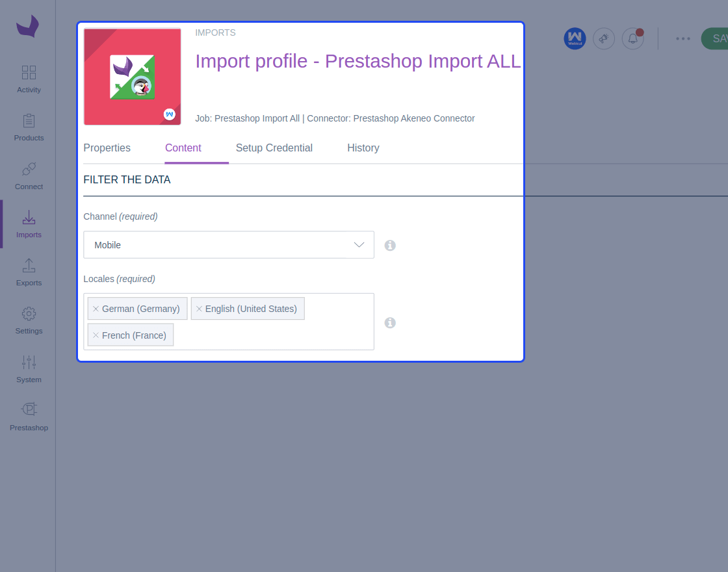728x572 pixels.
Task: Click the Save button
Action: 714,38
